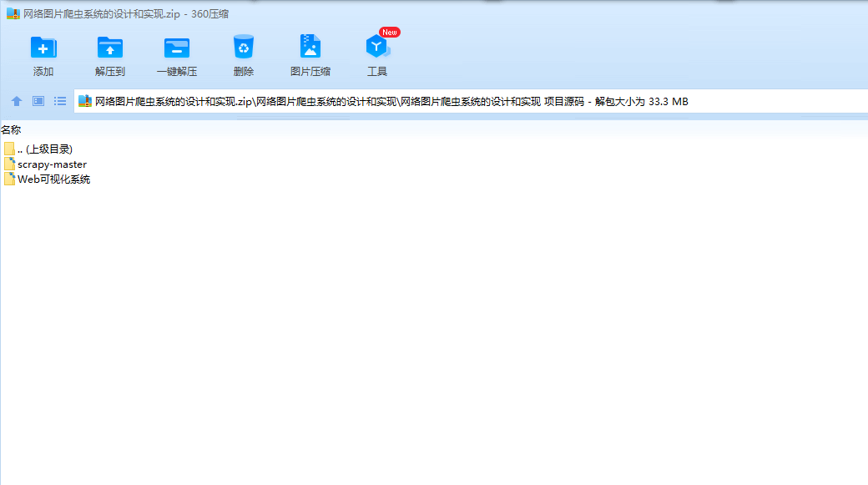Viewport: 868px width, 485px height.
Task: Go up one level with the up arrow
Action: (17, 101)
